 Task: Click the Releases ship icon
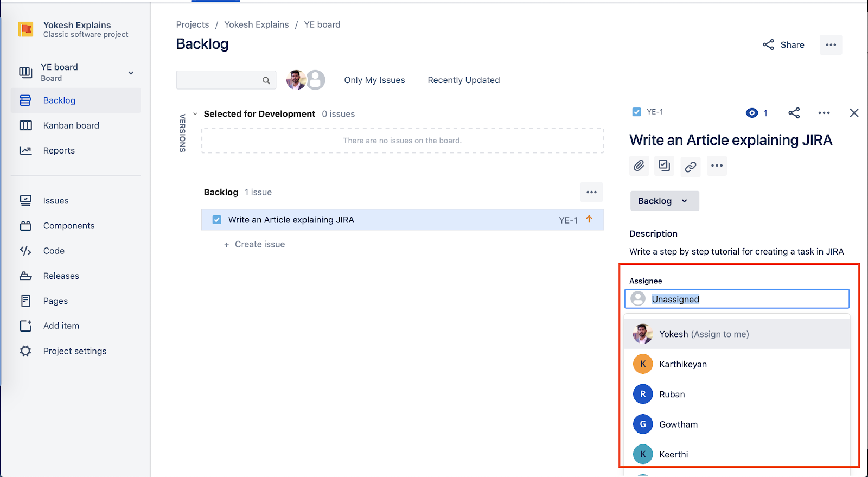point(25,276)
